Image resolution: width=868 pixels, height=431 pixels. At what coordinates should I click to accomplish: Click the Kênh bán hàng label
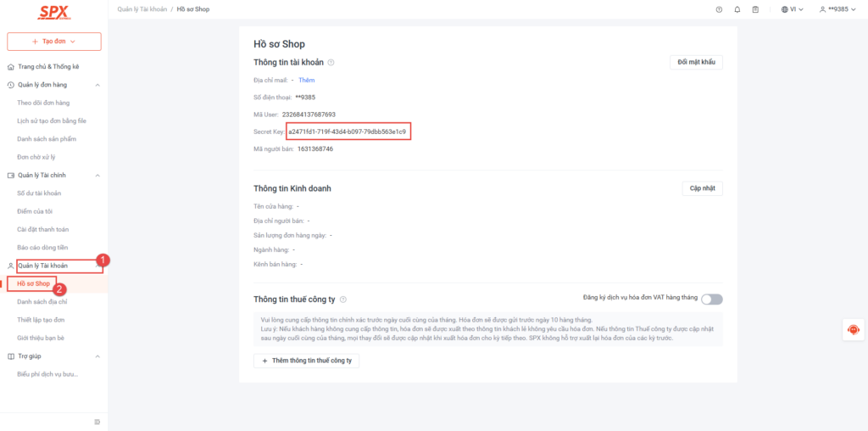275,264
